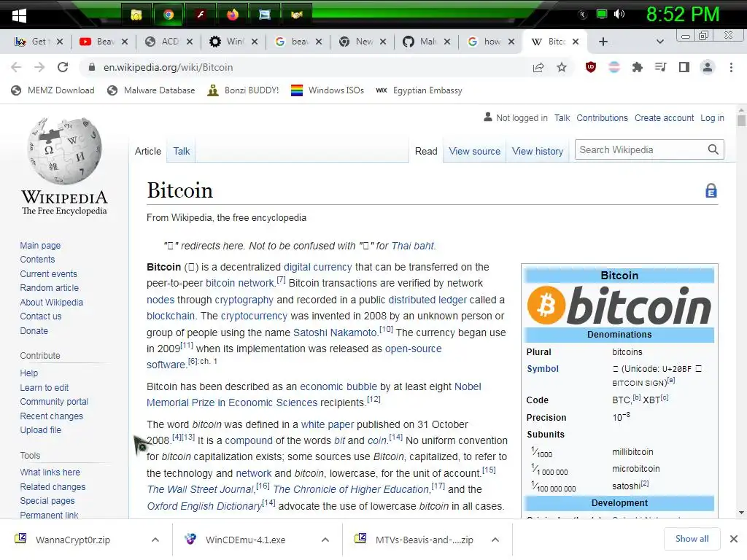Click the address bar URL
The width and height of the screenshot is (747, 560).
coord(169,67)
